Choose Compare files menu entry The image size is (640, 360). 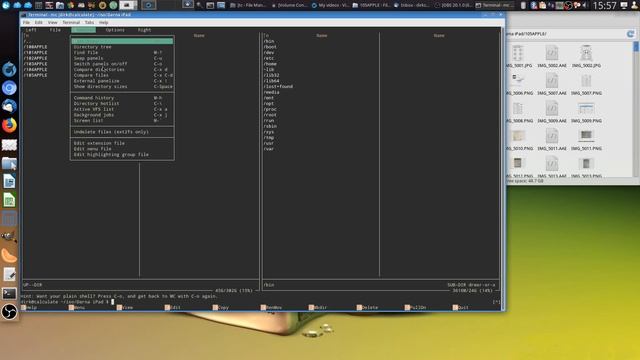click(x=122, y=76)
